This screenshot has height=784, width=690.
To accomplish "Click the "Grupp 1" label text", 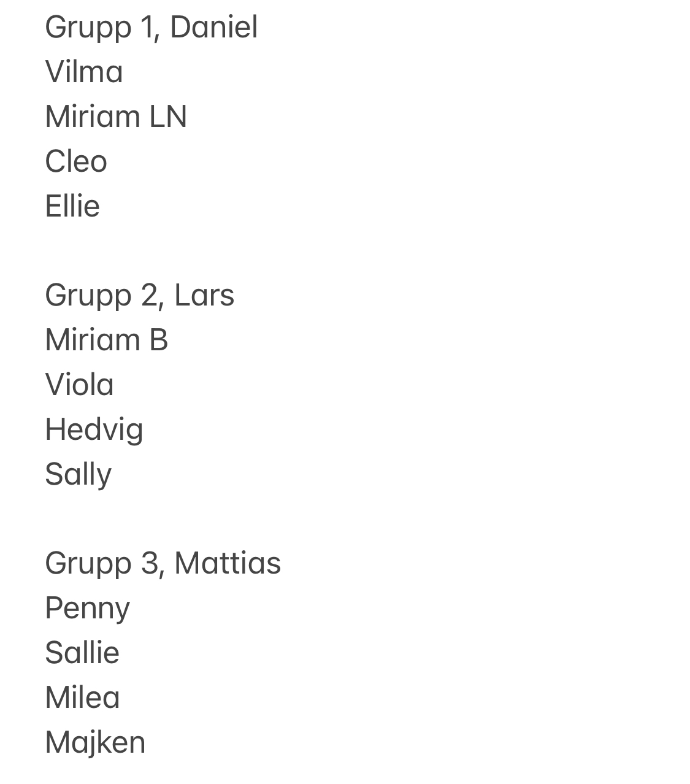I will tap(97, 28).
